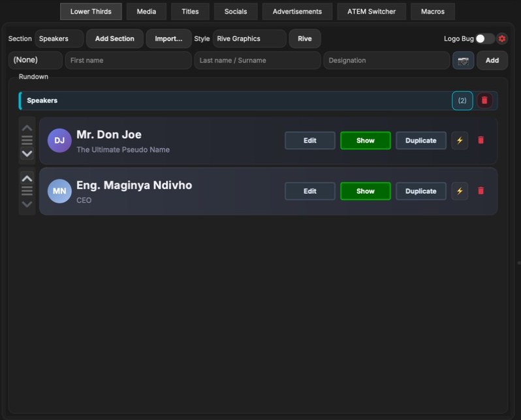The width and height of the screenshot is (521, 420).
Task: Duplicate the Mr. Don Joe entry
Action: (421, 140)
